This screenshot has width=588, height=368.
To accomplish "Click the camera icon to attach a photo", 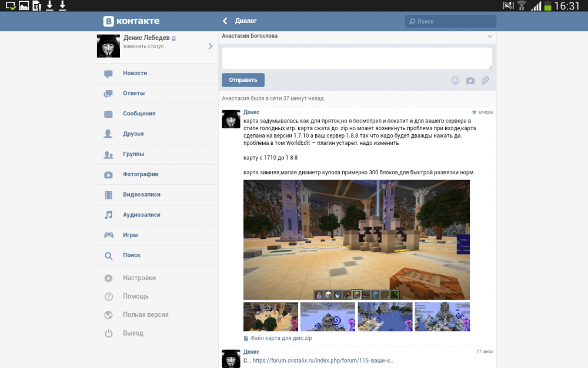I will tap(470, 80).
